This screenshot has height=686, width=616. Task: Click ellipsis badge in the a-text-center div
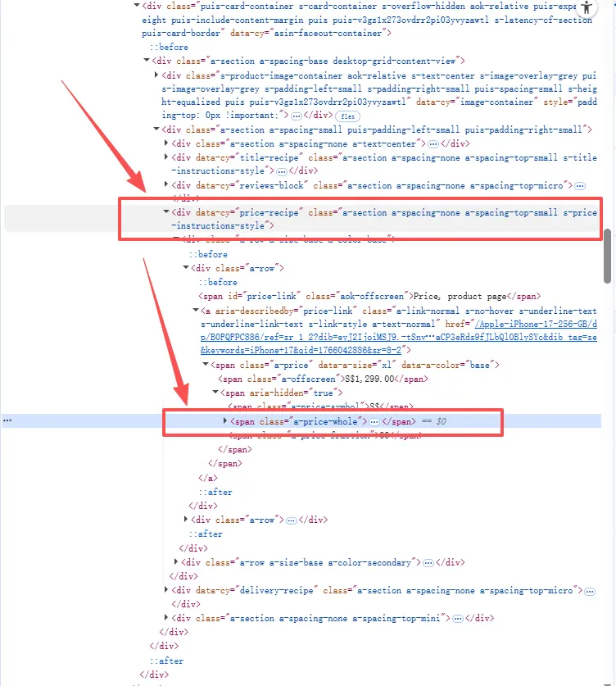[433, 144]
